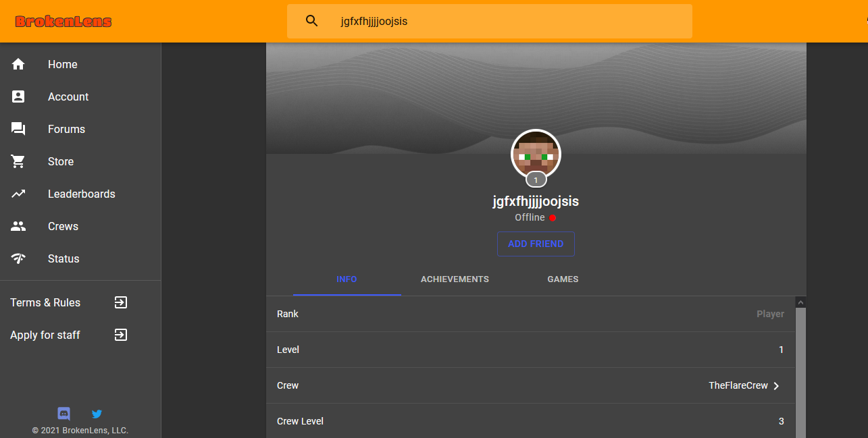Click the external link icon beside Terms & Rules
868x438 pixels.
click(x=121, y=302)
